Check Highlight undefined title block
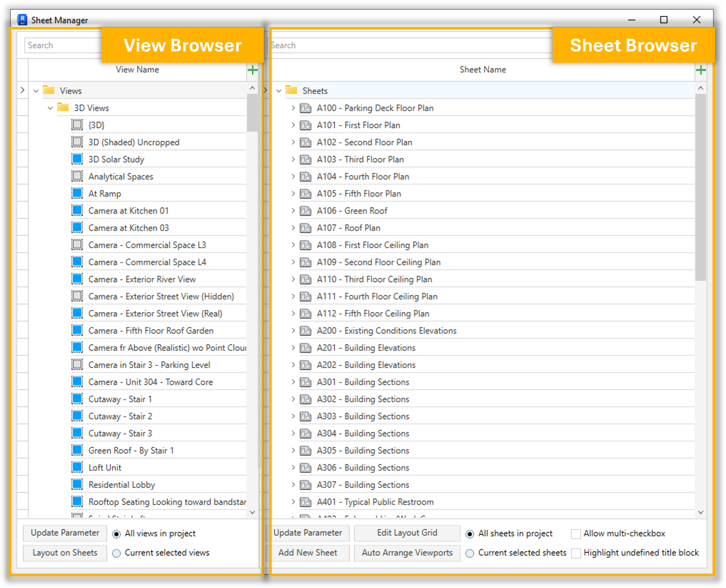Screen dimensions: 726x588 coord(576,553)
